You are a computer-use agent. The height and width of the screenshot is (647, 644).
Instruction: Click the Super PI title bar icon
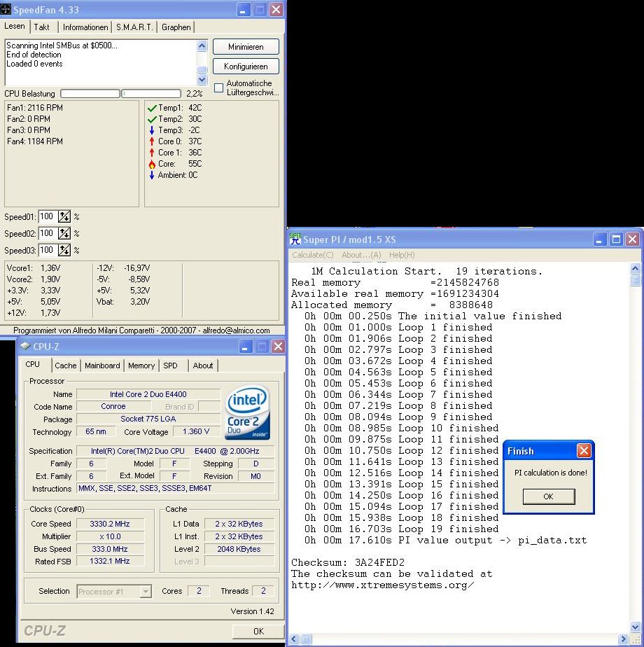(x=295, y=239)
